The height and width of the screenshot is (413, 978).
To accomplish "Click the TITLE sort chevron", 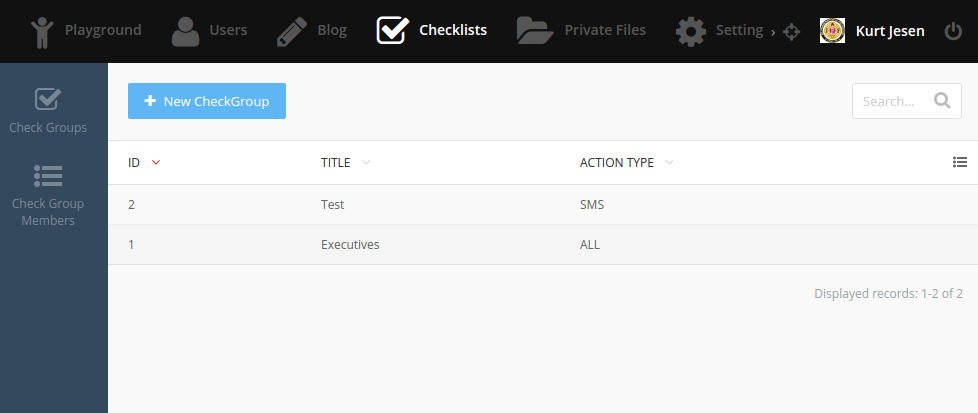I will pos(366,163).
